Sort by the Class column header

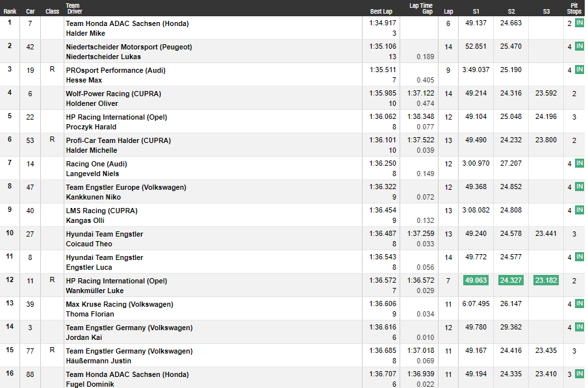click(x=52, y=11)
